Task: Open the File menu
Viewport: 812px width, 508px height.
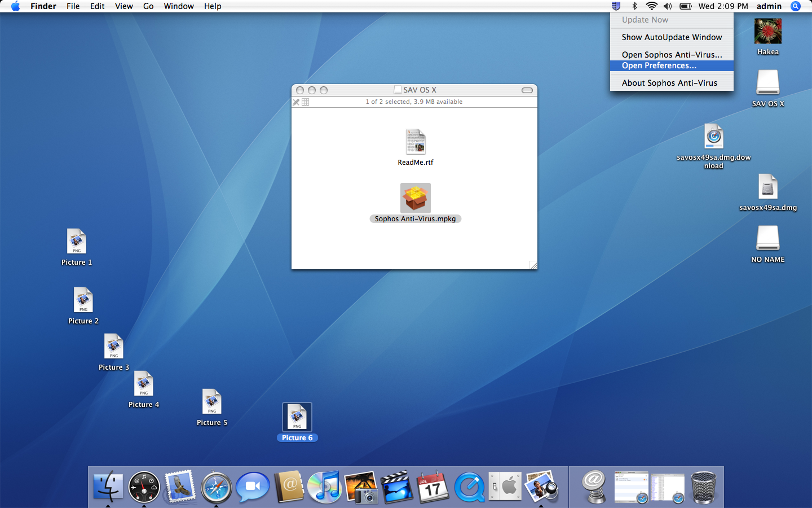Action: point(73,6)
